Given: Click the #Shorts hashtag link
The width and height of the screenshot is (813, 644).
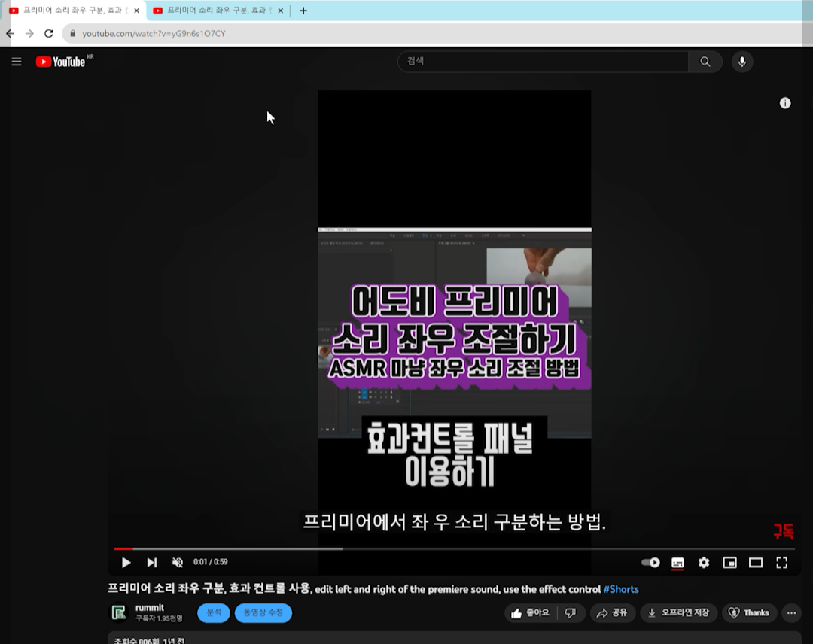Looking at the screenshot, I should tap(621, 589).
